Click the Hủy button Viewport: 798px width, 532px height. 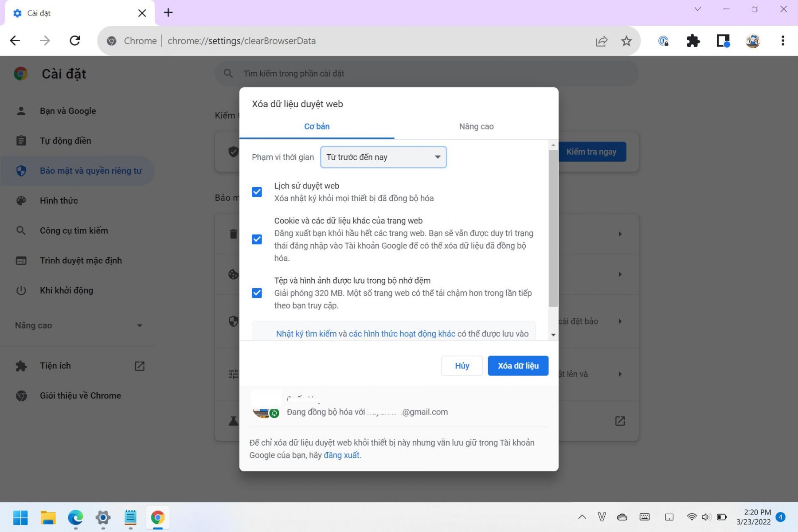pyautogui.click(x=462, y=366)
